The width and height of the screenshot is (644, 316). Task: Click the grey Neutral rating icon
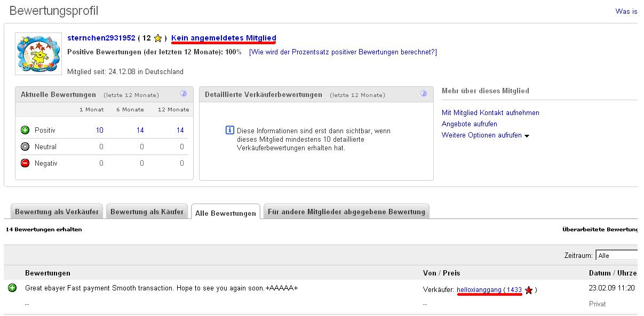(25, 147)
